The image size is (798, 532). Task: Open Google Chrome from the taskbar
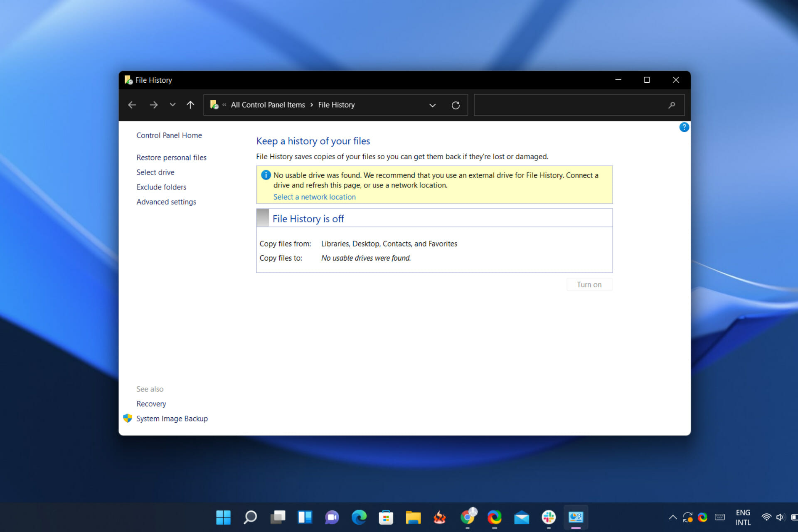point(468,517)
